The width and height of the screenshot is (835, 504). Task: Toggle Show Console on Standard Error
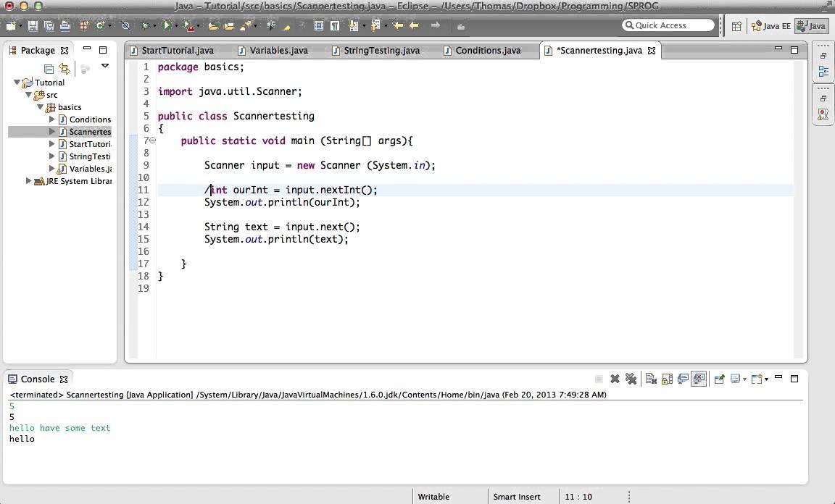pyautogui.click(x=699, y=379)
